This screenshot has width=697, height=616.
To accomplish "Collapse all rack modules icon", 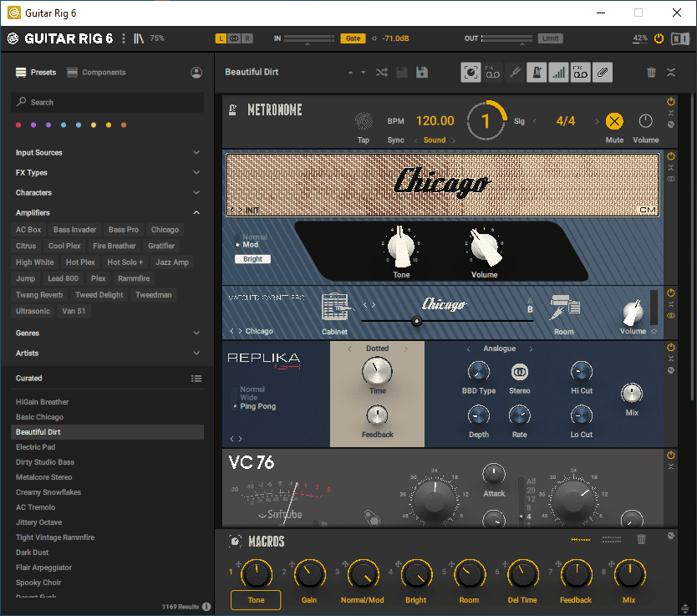I will point(671,73).
